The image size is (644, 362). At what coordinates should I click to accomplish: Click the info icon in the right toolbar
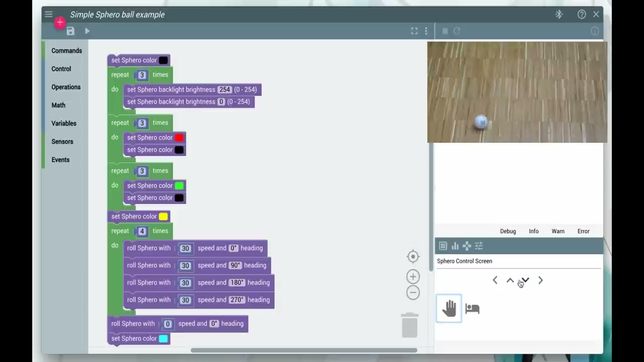pos(595,31)
